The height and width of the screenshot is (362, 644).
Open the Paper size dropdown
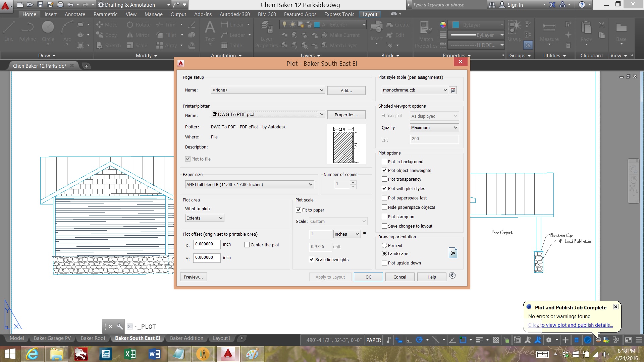[250, 184]
